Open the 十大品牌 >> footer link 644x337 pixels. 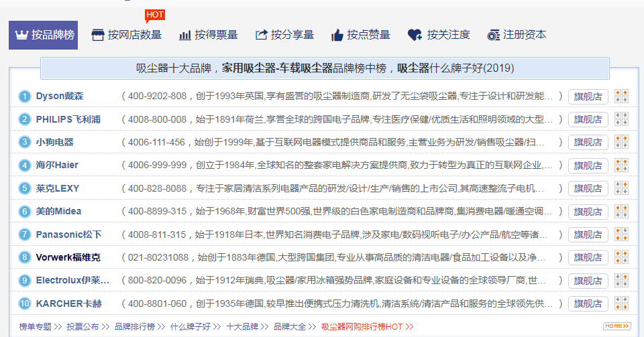coord(248,327)
